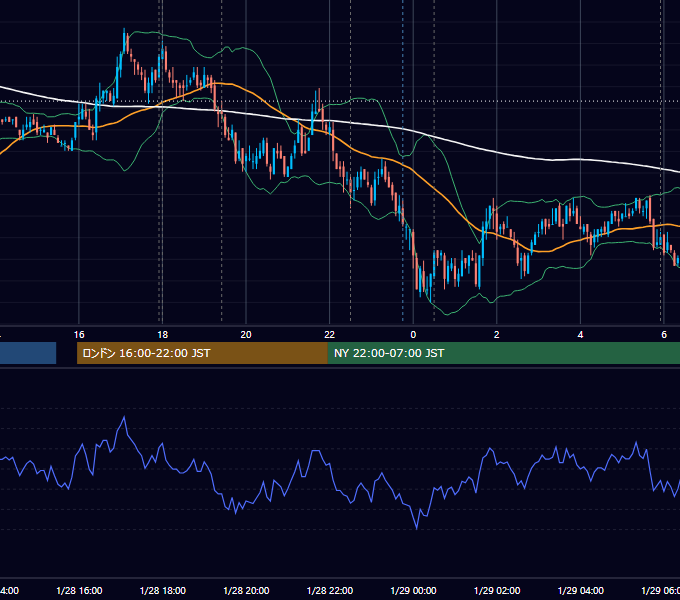
Task: Click the 22 hour label on chart axis
Action: 330,334
